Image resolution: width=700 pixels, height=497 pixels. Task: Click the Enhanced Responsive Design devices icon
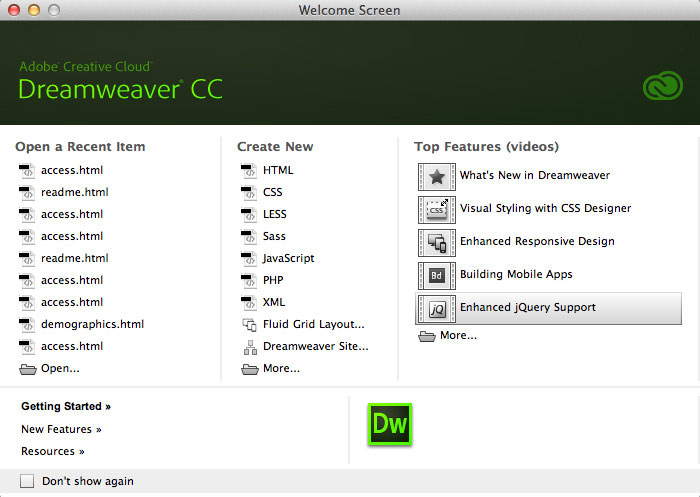(x=437, y=243)
